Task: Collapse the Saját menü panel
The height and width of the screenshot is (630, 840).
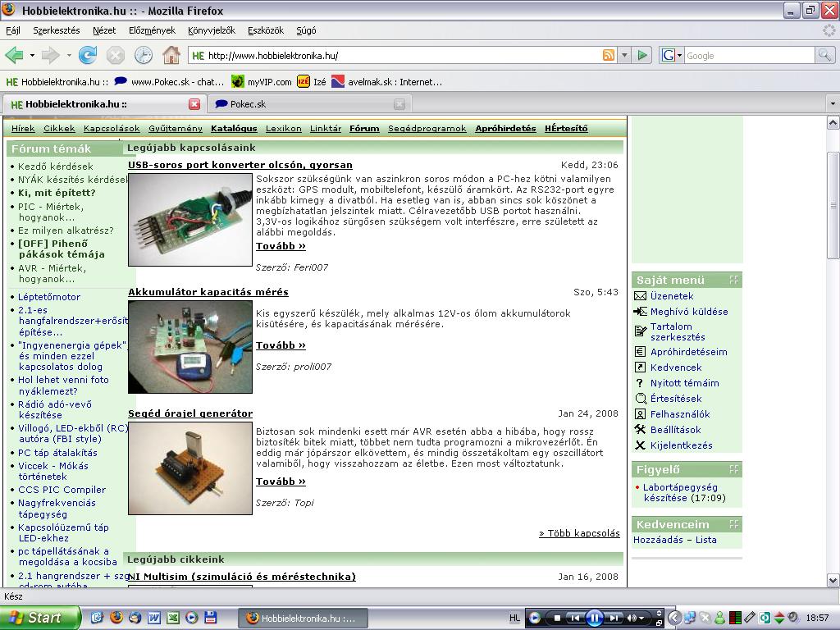Action: [x=733, y=280]
